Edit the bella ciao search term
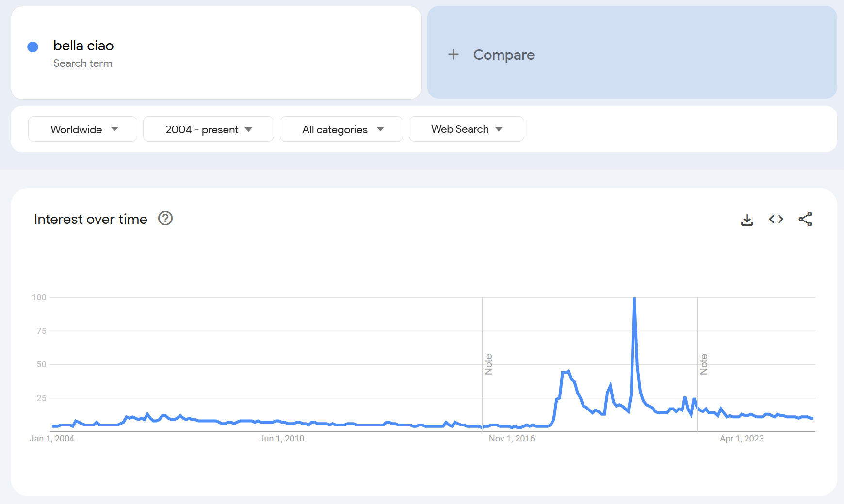This screenshot has width=844, height=504. [83, 46]
